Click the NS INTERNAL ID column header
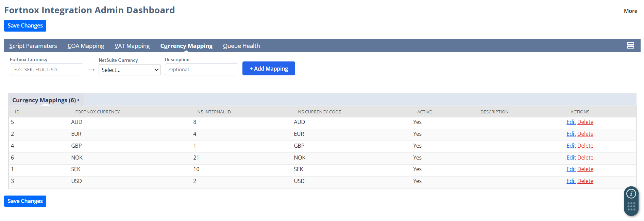Screen dimensions: 644x221 pyautogui.click(x=214, y=112)
